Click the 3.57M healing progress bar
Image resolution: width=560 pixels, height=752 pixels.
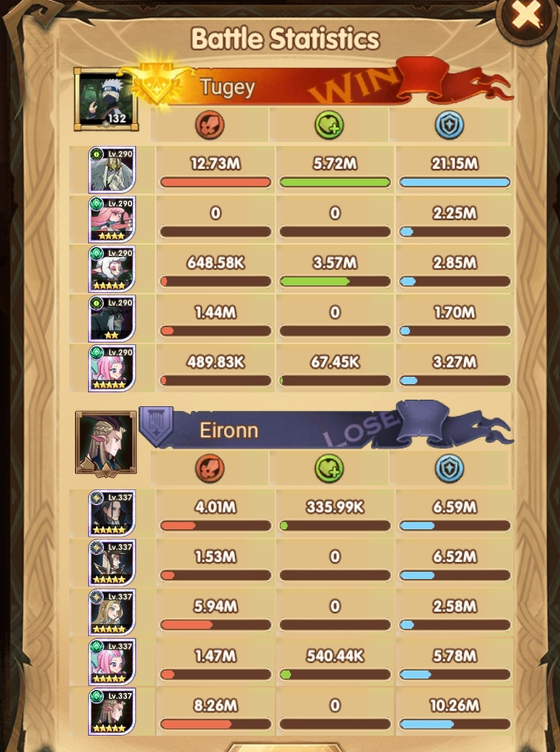tap(335, 281)
